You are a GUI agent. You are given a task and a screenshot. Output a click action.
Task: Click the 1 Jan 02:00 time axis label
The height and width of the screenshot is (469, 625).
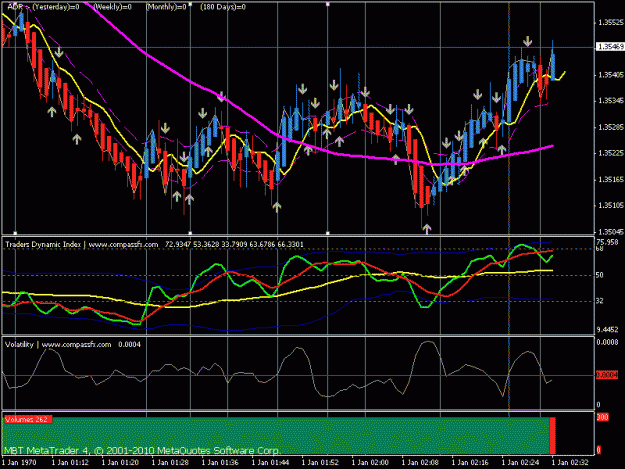click(x=370, y=463)
